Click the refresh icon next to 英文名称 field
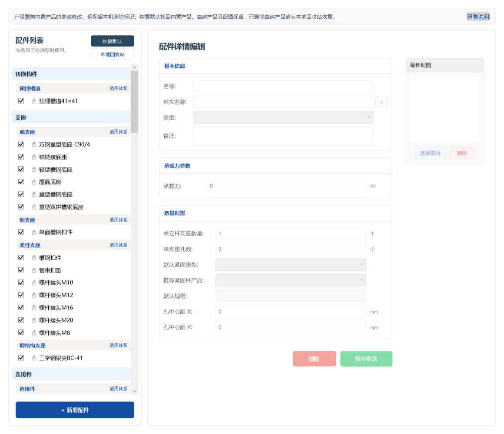Screen dimensions: 504x434 coord(381,102)
